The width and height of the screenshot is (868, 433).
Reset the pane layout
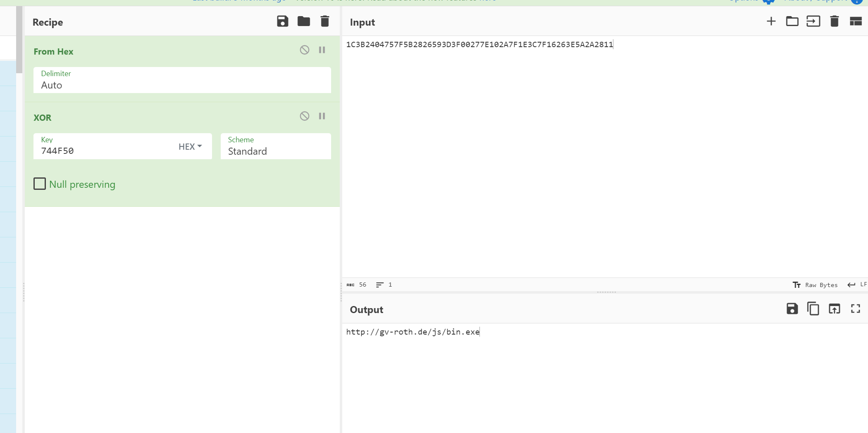[x=855, y=22]
